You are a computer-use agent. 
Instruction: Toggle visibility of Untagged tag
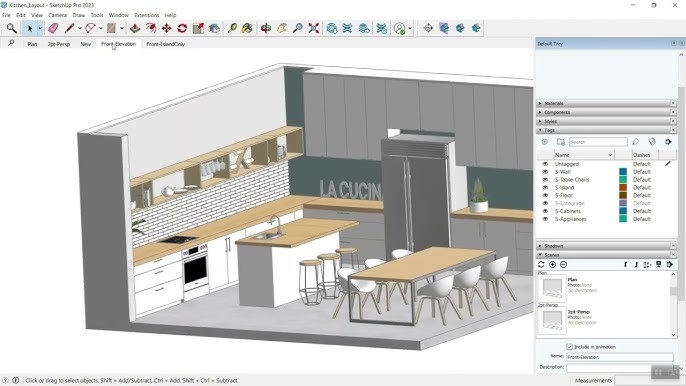[x=545, y=164]
